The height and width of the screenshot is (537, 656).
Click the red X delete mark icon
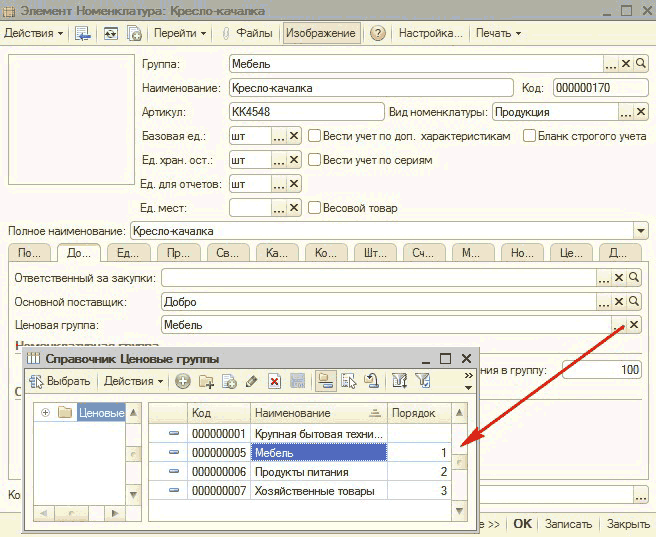click(x=273, y=381)
